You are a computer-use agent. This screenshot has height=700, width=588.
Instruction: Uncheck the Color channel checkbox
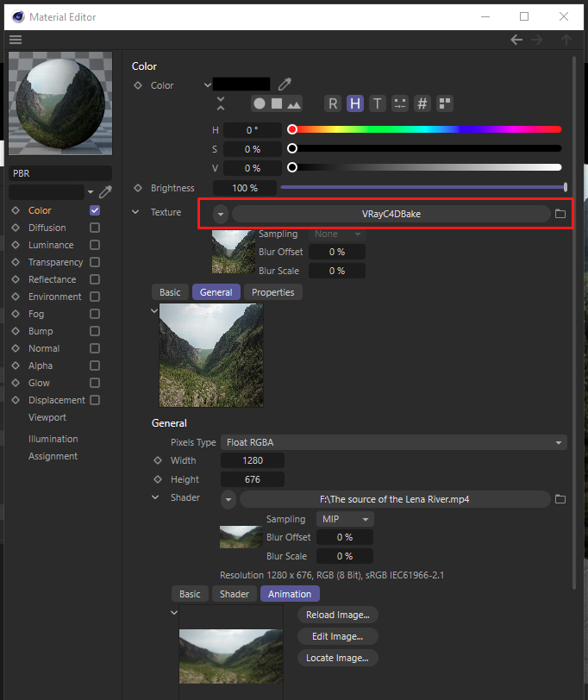click(x=95, y=210)
